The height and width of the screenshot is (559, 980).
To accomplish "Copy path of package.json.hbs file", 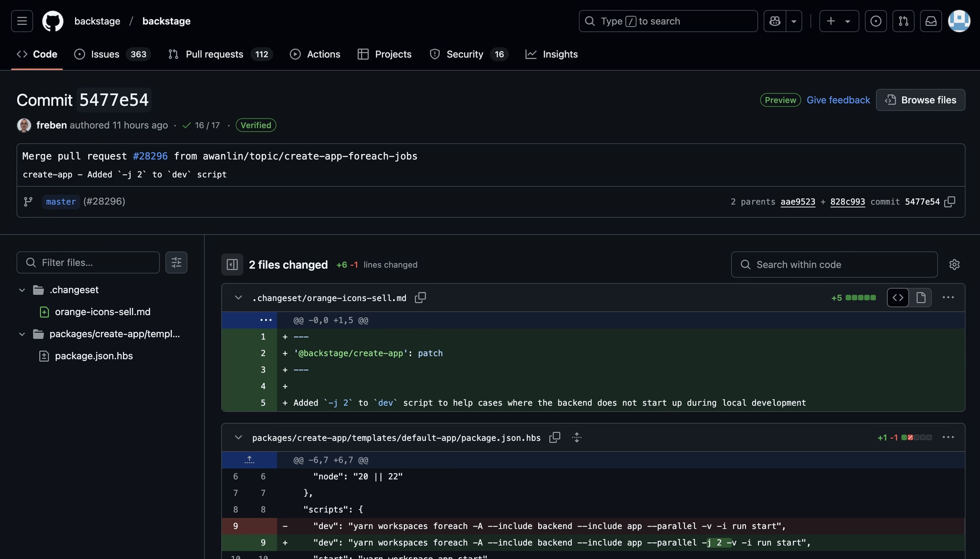I will [555, 438].
